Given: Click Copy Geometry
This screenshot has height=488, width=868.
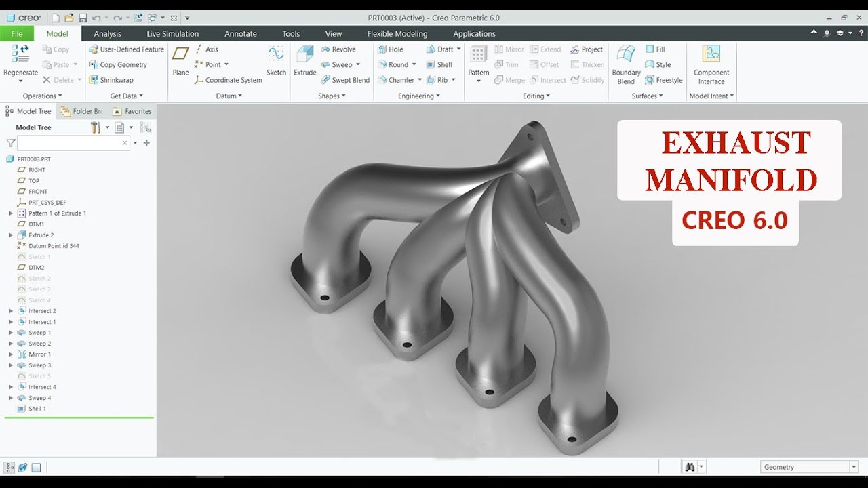Looking at the screenshot, I should 118,65.
